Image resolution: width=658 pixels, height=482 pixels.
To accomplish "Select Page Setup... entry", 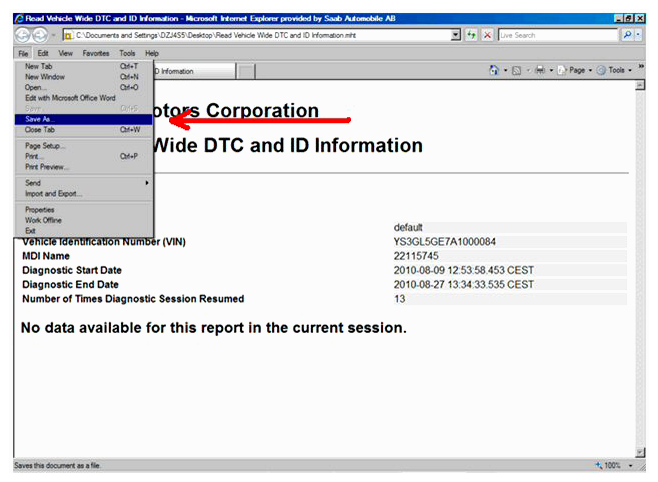I will click(84, 146).
